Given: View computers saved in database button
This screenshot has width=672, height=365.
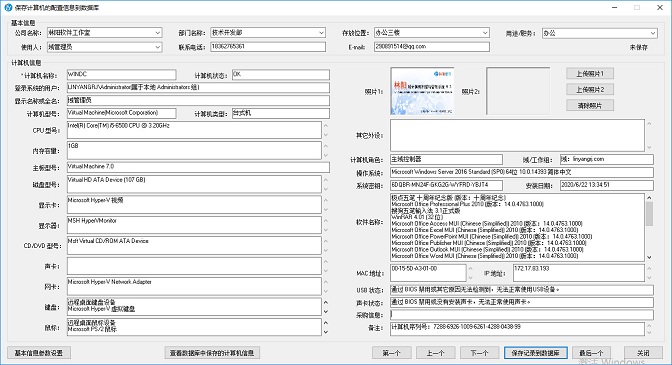Looking at the screenshot, I should point(212,353).
